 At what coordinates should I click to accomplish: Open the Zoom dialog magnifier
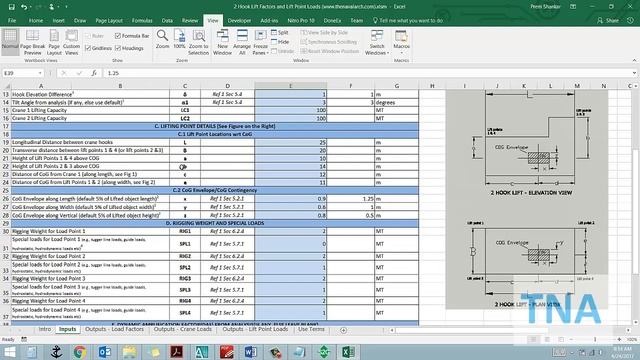click(162, 40)
